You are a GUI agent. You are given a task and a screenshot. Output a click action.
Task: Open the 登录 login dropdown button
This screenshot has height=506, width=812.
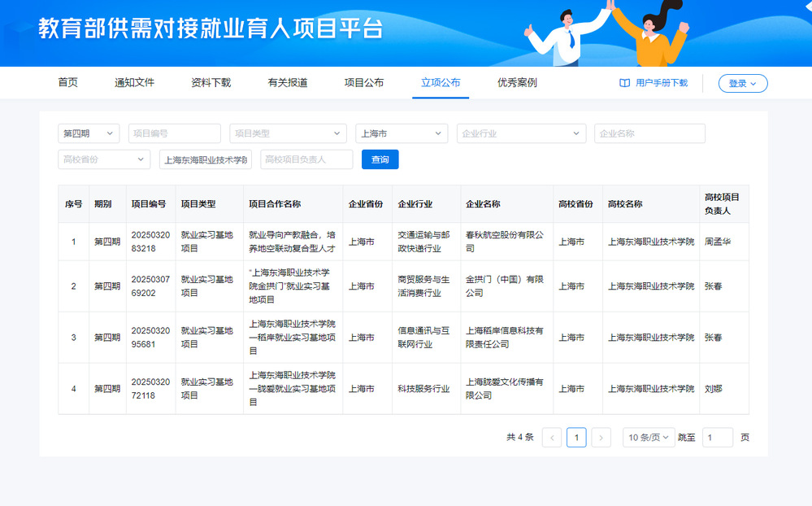742,83
